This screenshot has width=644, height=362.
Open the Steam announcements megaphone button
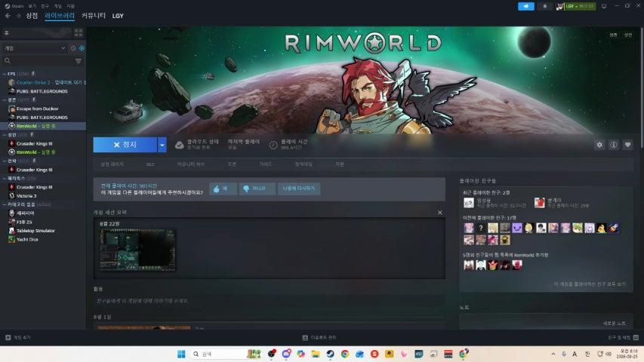[526, 6]
